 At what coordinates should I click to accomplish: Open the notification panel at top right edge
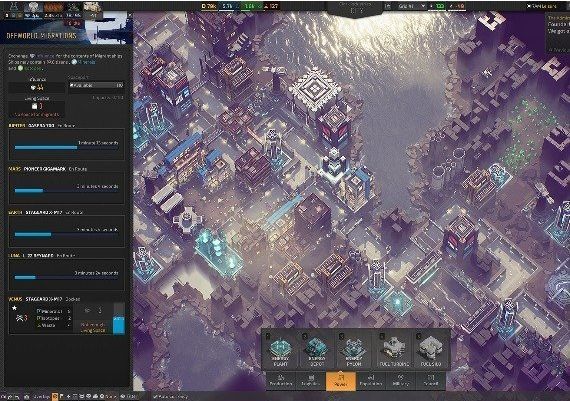(x=558, y=33)
